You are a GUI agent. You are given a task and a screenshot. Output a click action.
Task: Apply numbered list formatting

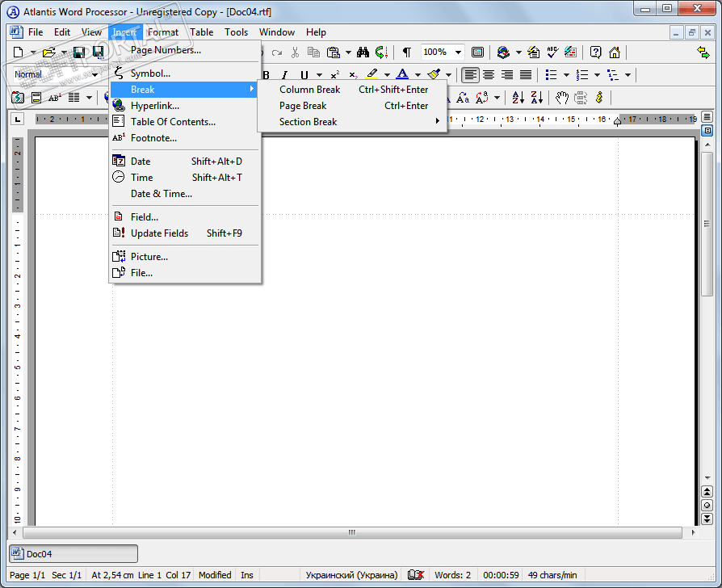(582, 74)
